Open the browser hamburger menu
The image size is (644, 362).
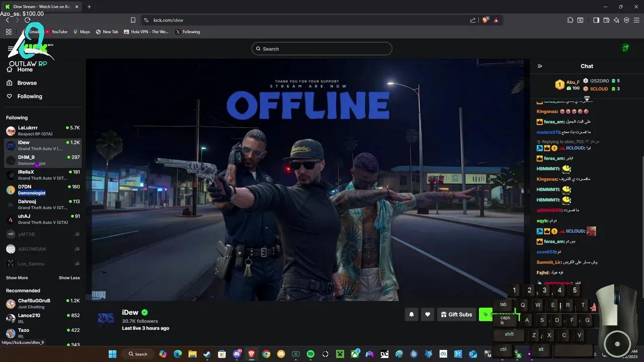636,20
